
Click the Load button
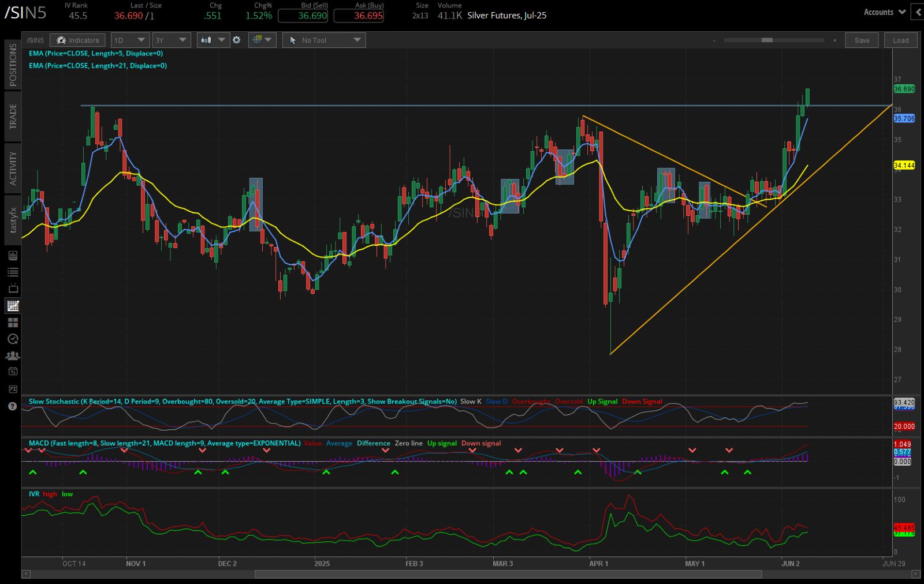click(901, 40)
